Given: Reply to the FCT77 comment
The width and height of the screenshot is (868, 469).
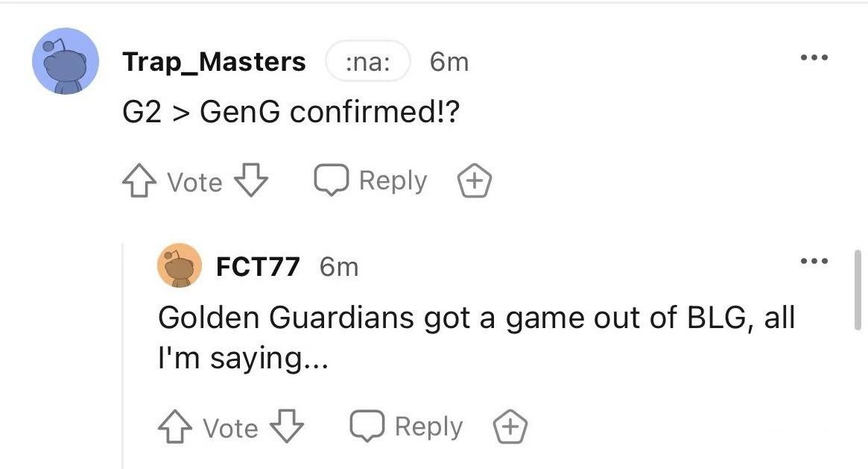Looking at the screenshot, I should pyautogui.click(x=407, y=426).
